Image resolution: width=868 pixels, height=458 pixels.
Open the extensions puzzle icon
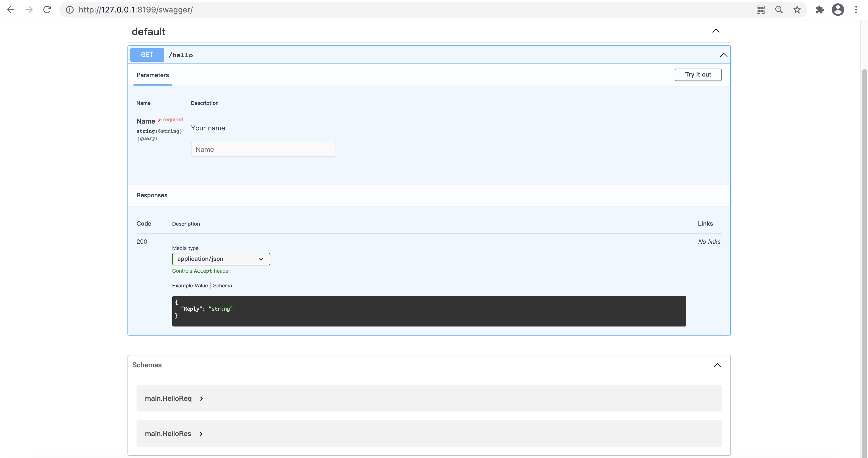(x=820, y=10)
